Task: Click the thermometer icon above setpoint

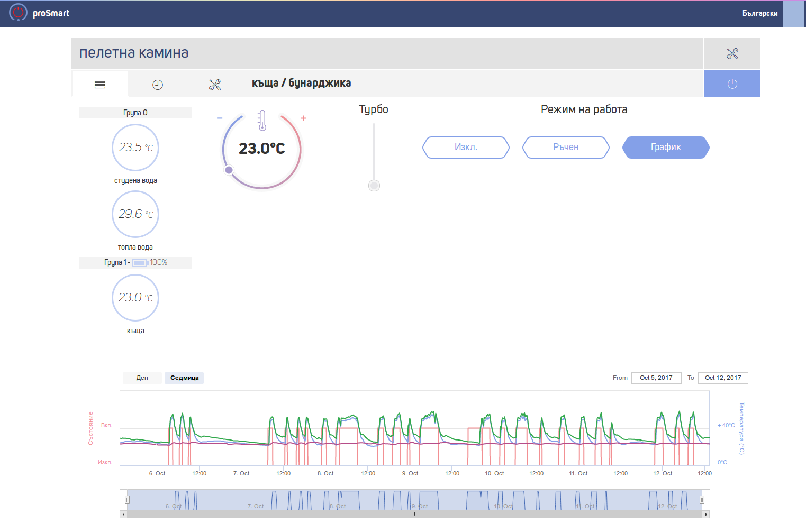Action: click(262, 121)
